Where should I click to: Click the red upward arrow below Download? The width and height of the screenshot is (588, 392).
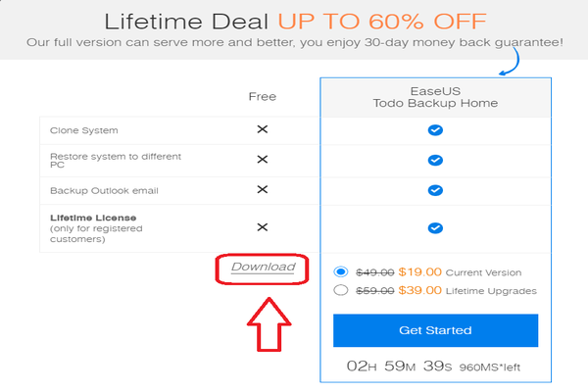pyautogui.click(x=263, y=322)
